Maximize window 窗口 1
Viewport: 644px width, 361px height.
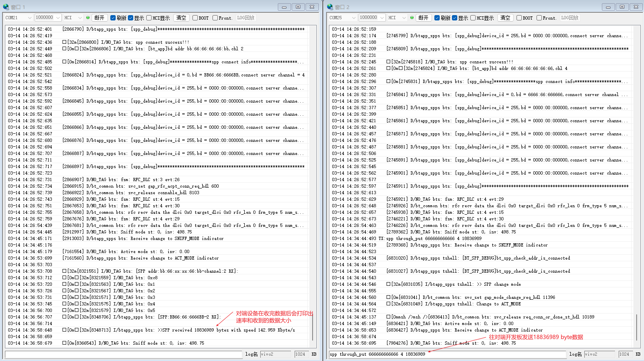click(x=298, y=7)
